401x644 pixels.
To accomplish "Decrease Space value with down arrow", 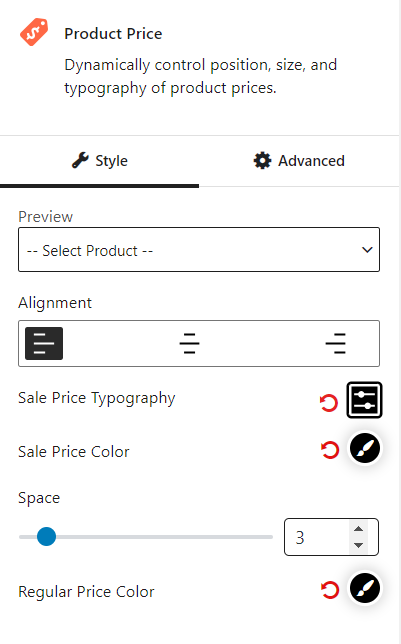I will [358, 545].
